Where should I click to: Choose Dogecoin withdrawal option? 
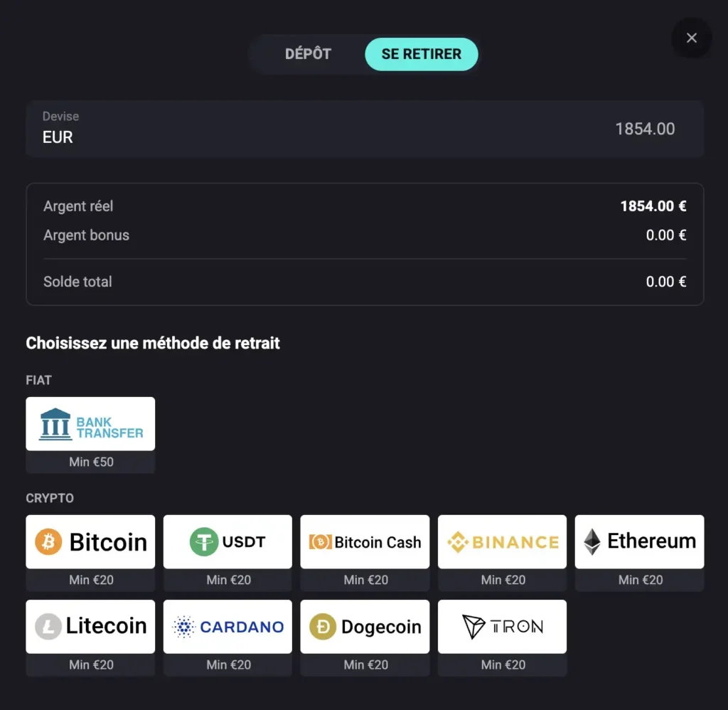[365, 627]
